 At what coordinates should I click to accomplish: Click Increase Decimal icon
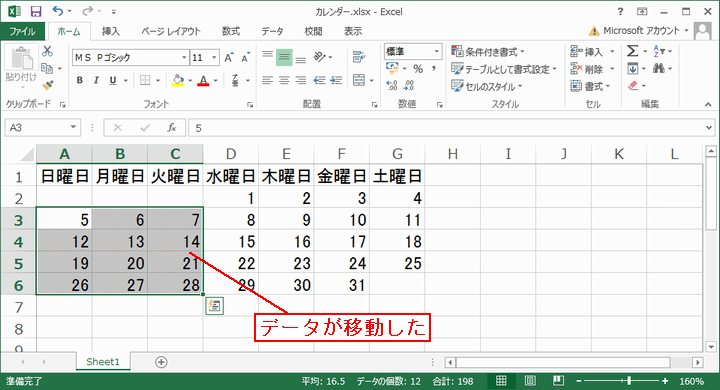click(x=392, y=85)
